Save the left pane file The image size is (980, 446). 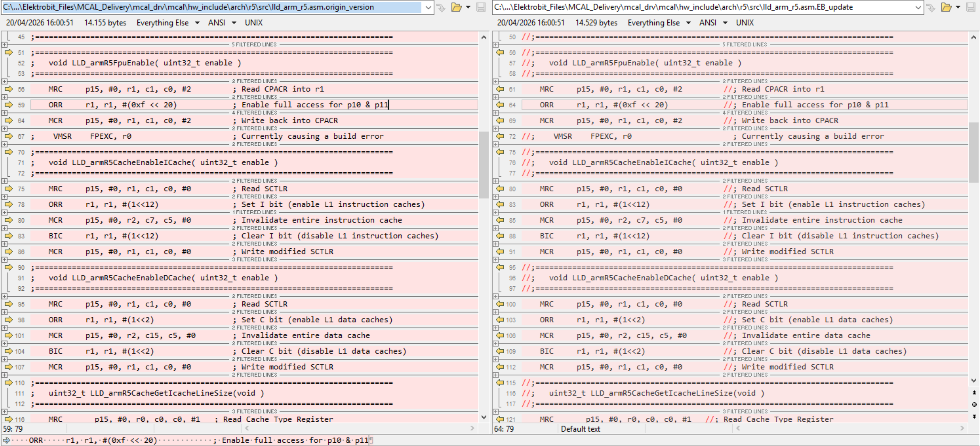(x=481, y=7)
